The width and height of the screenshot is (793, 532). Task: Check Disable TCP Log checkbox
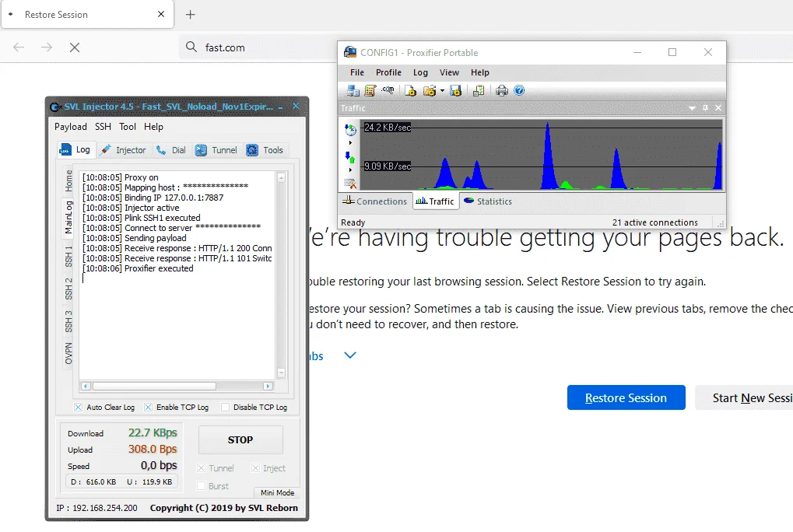tap(225, 408)
